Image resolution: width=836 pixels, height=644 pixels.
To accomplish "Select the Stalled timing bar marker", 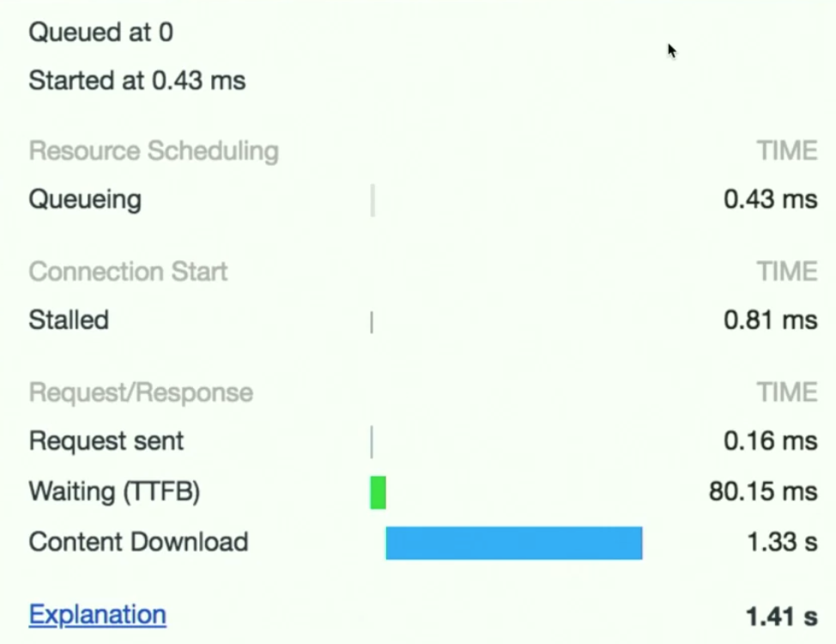I will pyautogui.click(x=372, y=322).
